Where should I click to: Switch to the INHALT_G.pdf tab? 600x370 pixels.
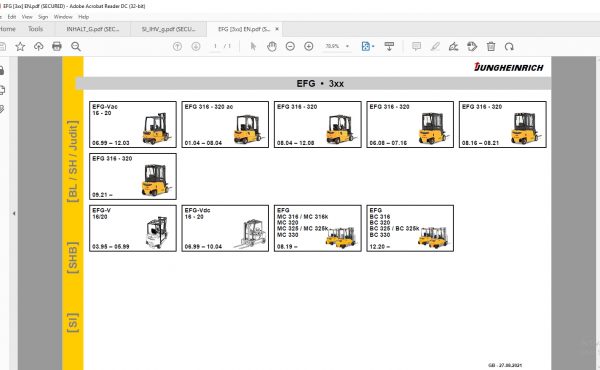point(93,29)
